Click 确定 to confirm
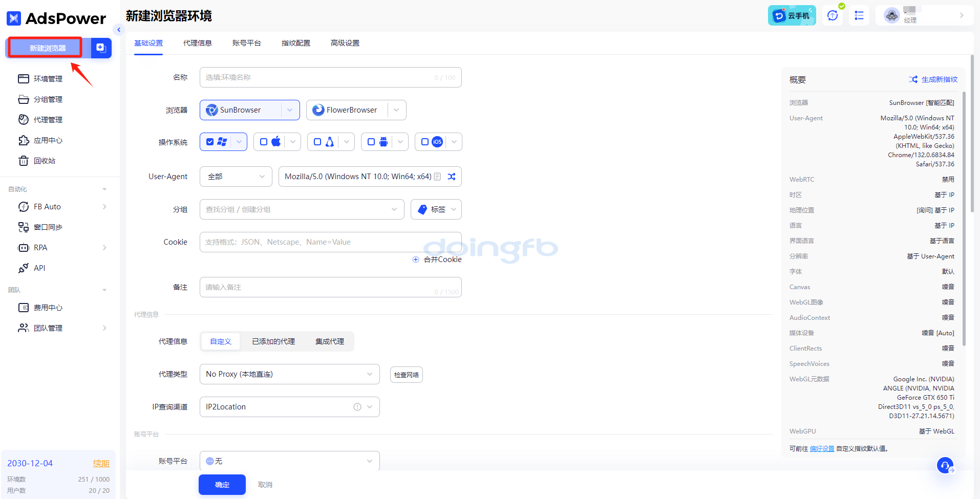The image size is (980, 499). pyautogui.click(x=222, y=485)
